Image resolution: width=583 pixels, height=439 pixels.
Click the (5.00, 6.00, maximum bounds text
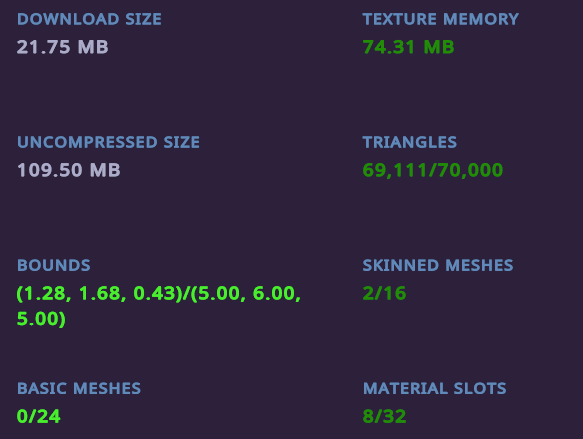pyautogui.click(x=245, y=293)
